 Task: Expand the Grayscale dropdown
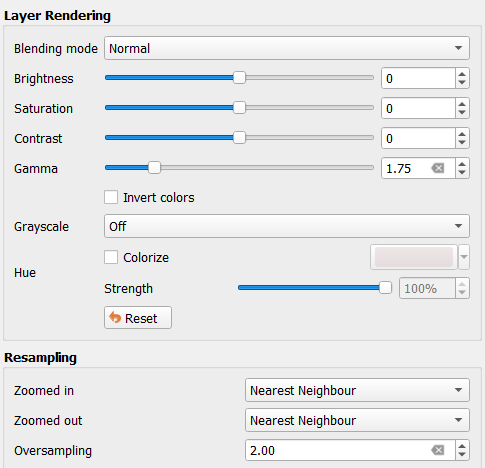pos(287,226)
